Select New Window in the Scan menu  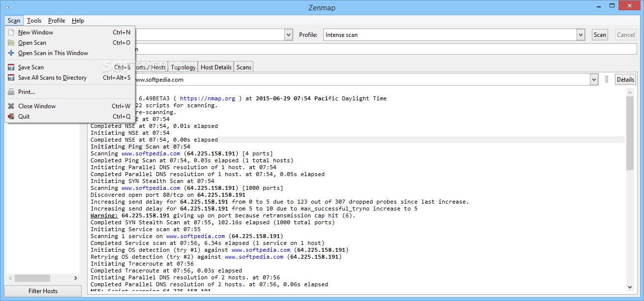[x=34, y=32]
